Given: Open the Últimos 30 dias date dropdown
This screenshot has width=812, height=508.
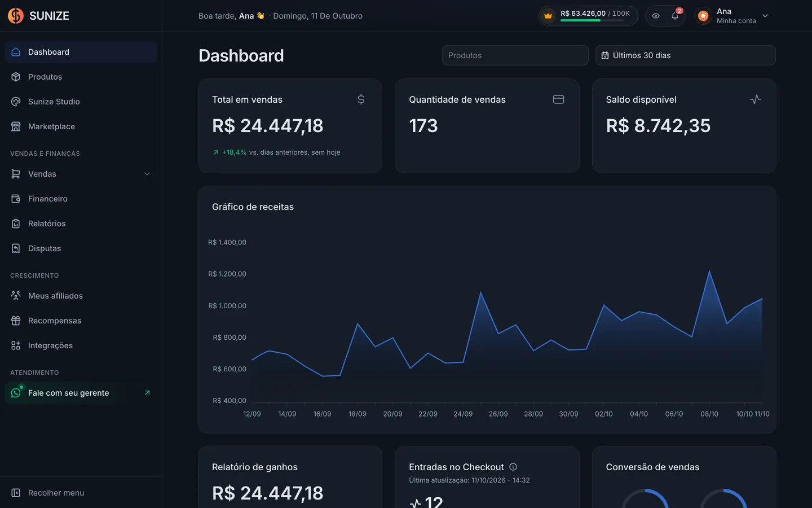Looking at the screenshot, I should coord(686,55).
